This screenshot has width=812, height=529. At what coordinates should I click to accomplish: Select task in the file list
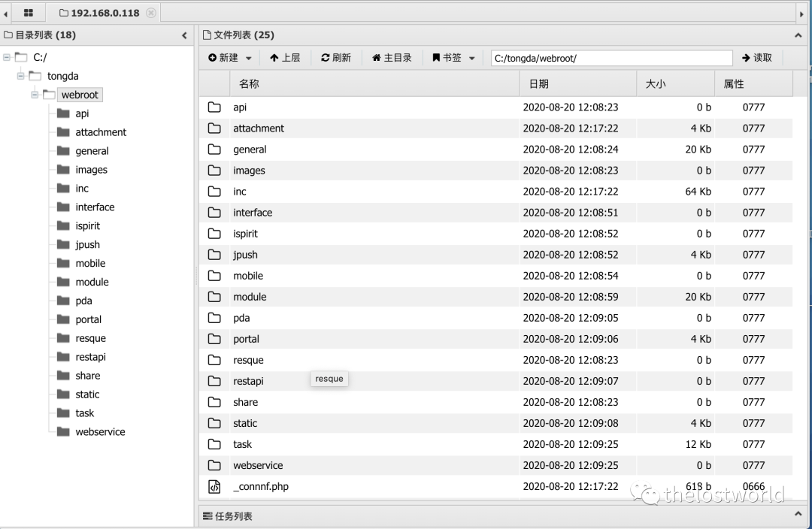(242, 444)
